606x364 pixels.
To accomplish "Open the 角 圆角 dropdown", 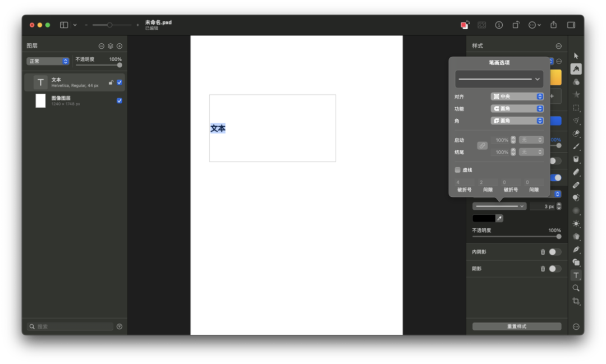I will 517,121.
